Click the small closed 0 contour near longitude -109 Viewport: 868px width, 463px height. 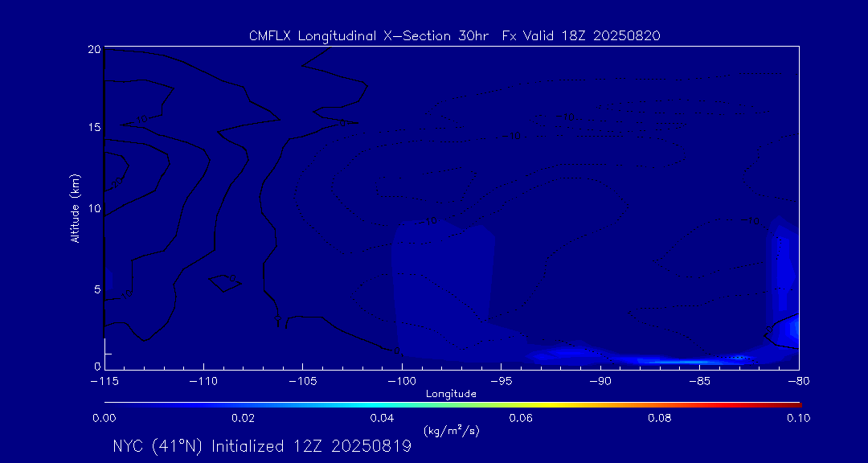click(x=225, y=282)
